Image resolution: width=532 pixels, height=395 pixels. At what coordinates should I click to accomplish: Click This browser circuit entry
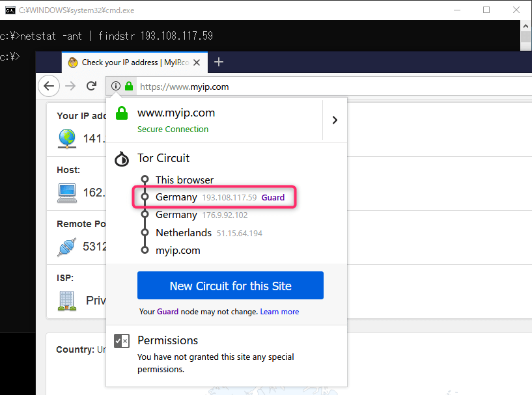coord(184,180)
